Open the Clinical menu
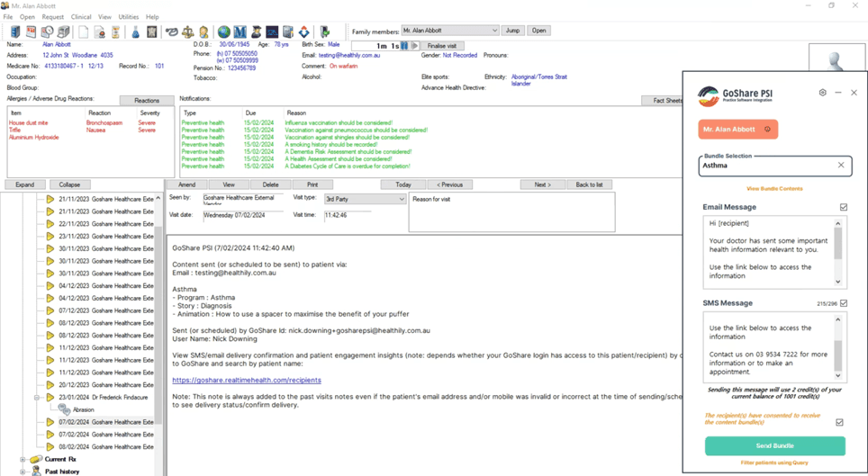 [81, 16]
